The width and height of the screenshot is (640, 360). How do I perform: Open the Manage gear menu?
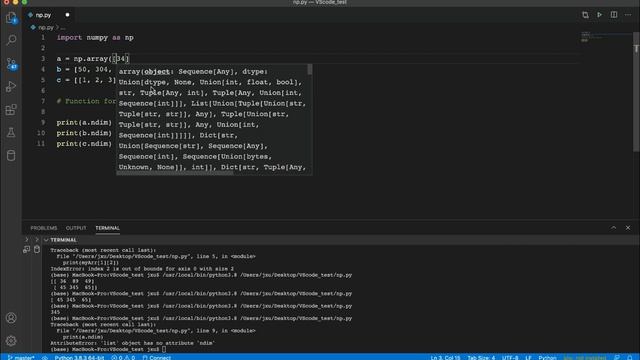pos(11,340)
